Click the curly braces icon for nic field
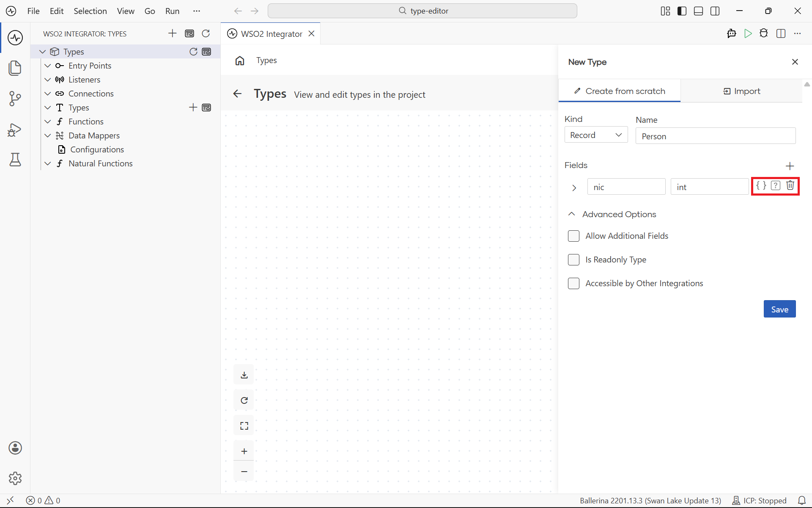 point(761,185)
